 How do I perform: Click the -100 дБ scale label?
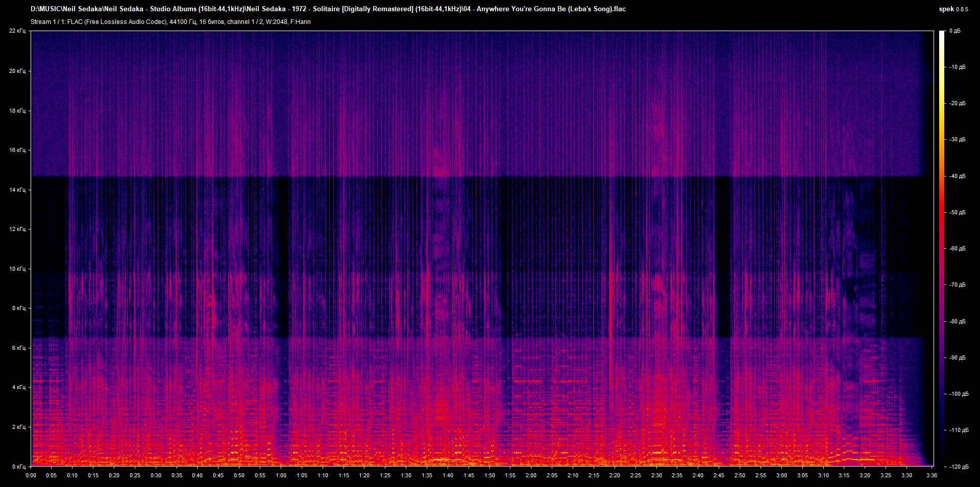tap(959, 394)
